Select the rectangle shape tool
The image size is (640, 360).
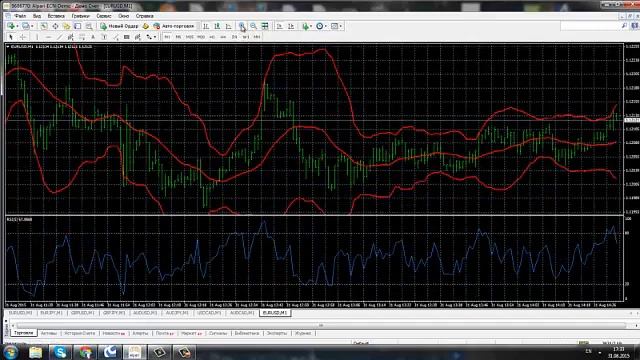tap(127, 37)
